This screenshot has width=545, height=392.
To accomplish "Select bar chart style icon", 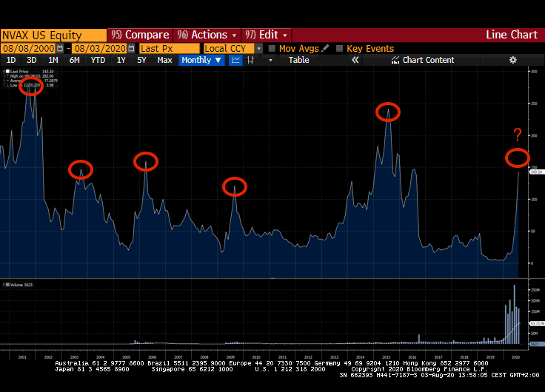I will point(250,60).
